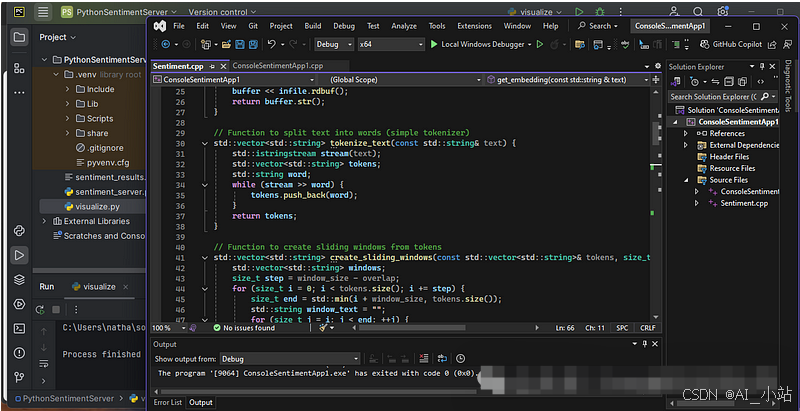Viewport: 800px width, 411px height.
Task: Open the Visual Studio Analyze menu
Action: pyautogui.click(x=404, y=26)
